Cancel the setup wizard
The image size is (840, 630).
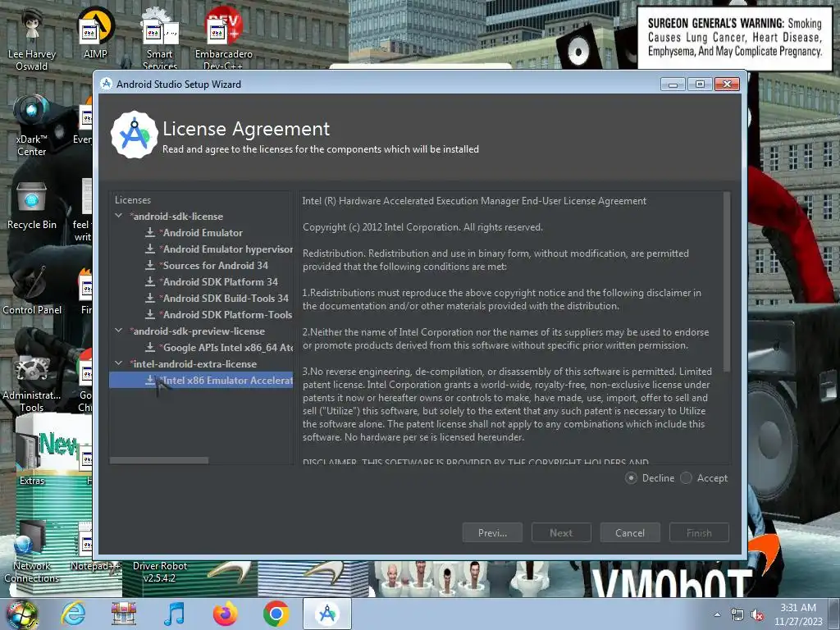point(630,532)
